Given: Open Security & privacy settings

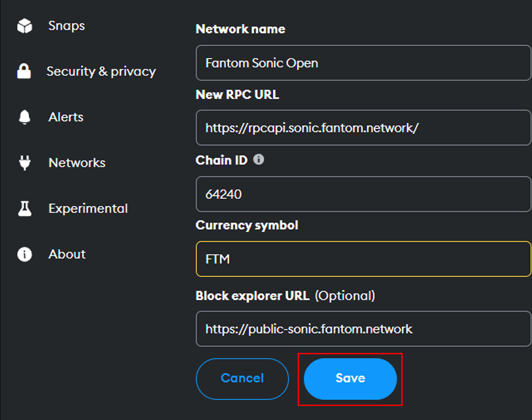Looking at the screenshot, I should [101, 71].
